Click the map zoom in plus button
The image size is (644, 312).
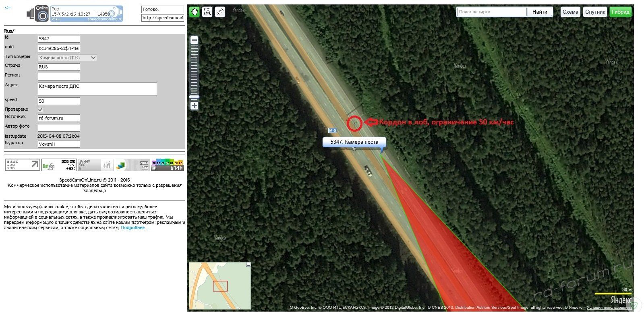194,106
